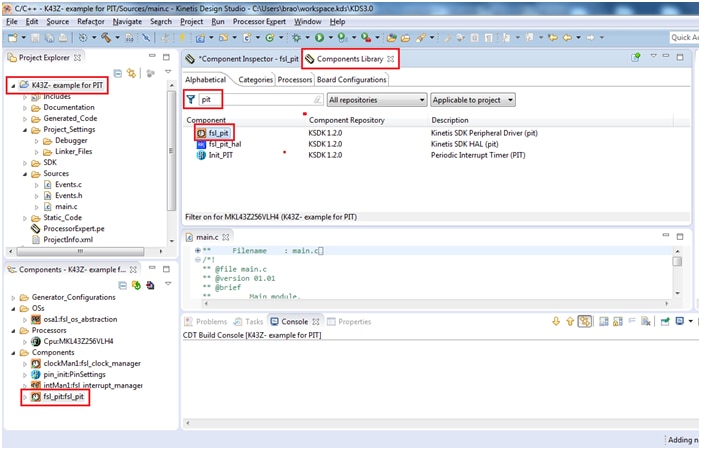Screen dimensions: 701x450
Task: Select the Init_PIT component icon
Action: tap(201, 155)
